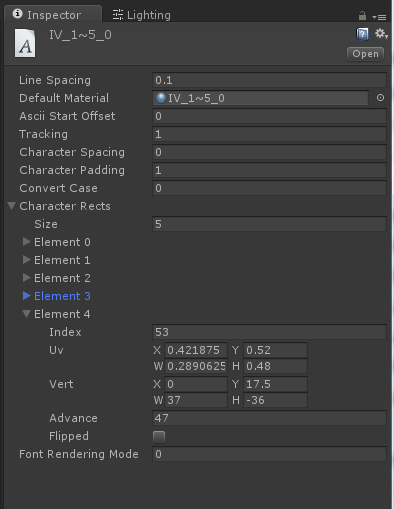Edit the Uv H field

pos(275,366)
